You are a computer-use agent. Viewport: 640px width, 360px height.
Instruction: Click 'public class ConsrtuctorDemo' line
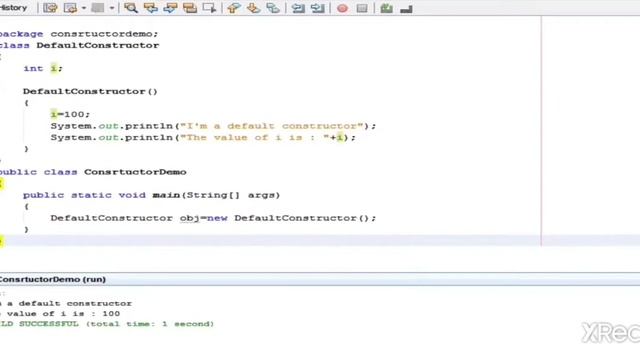point(93,172)
